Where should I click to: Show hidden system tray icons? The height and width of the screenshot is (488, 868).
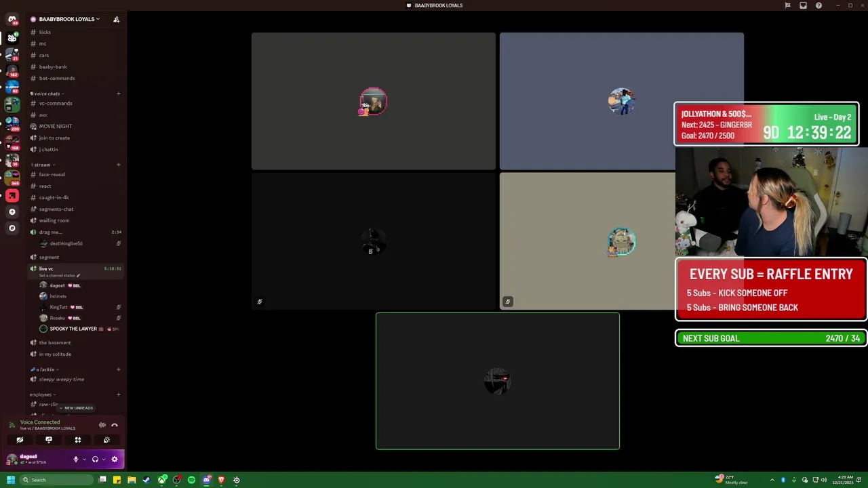point(772,480)
